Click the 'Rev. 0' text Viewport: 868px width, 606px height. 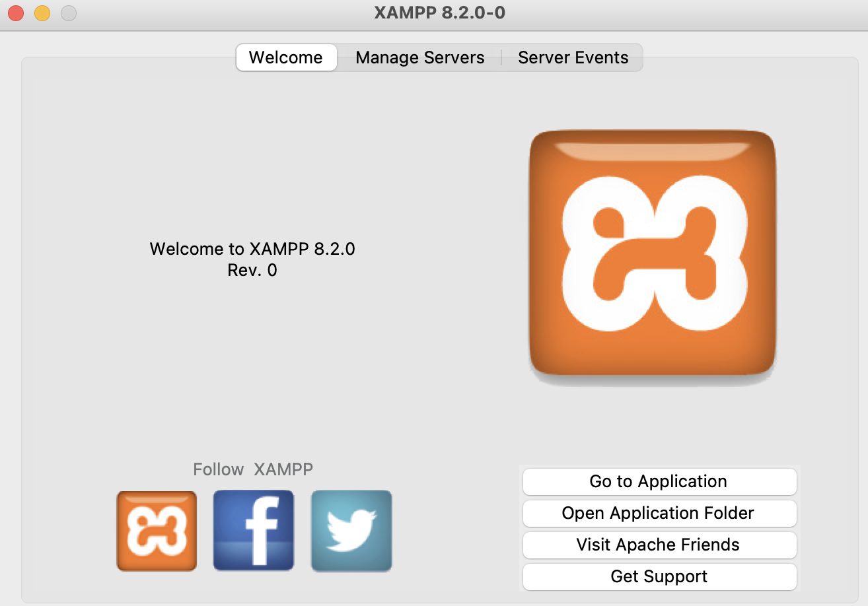point(252,270)
